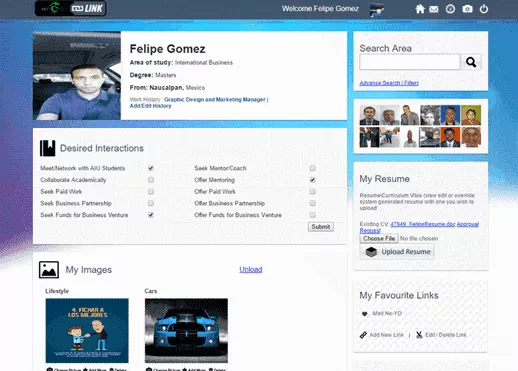Click the Felipe Gomez name heading
This screenshot has height=371, width=518.
167,49
